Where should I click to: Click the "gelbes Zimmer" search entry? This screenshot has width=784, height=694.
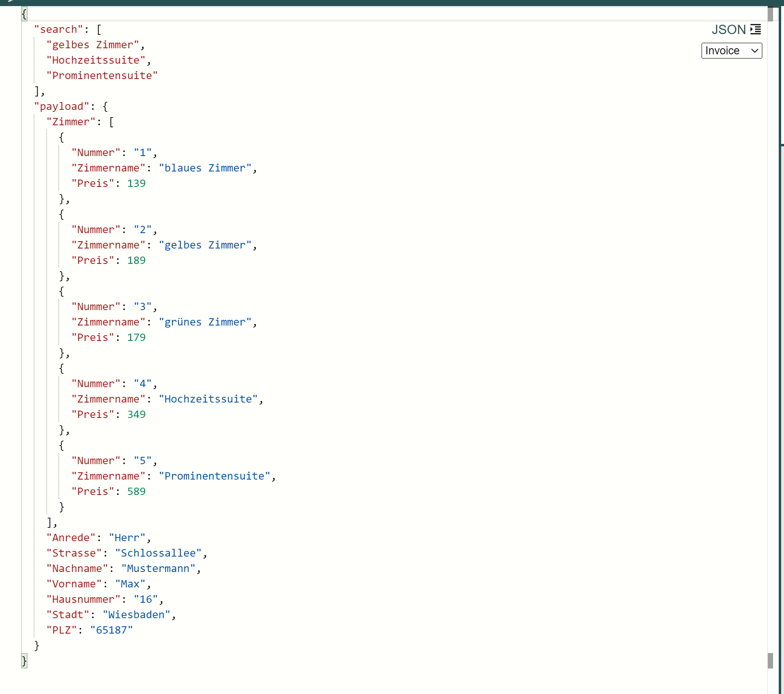(93, 45)
